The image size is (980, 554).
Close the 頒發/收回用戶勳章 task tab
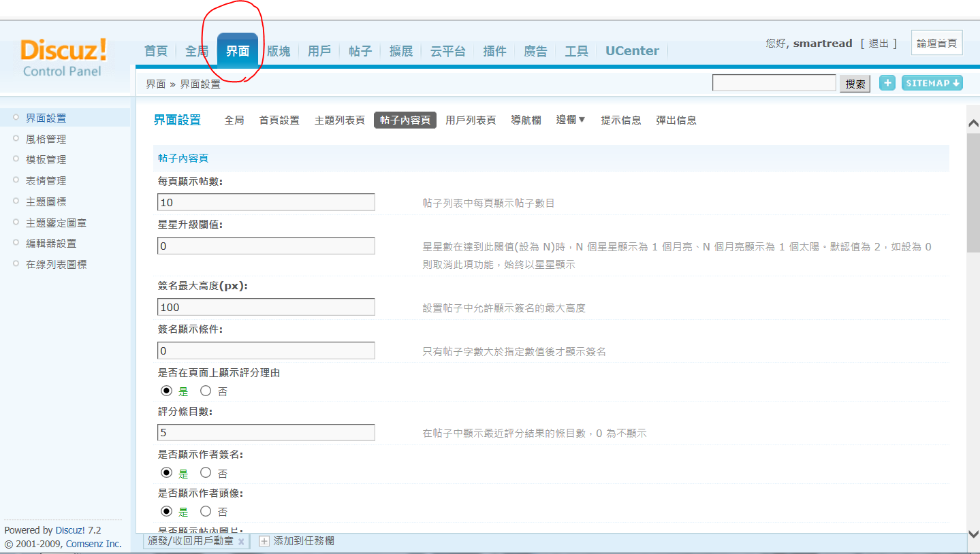pyautogui.click(x=241, y=542)
